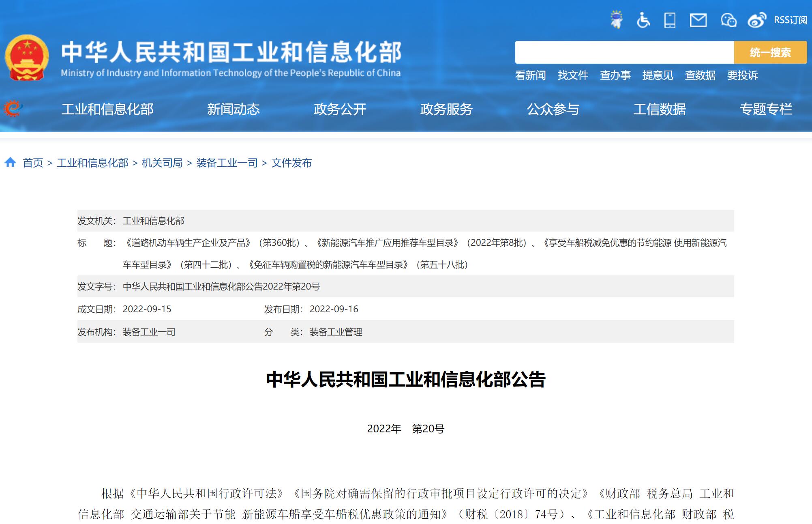
Task: Open the mail envelope icon
Action: 698,20
